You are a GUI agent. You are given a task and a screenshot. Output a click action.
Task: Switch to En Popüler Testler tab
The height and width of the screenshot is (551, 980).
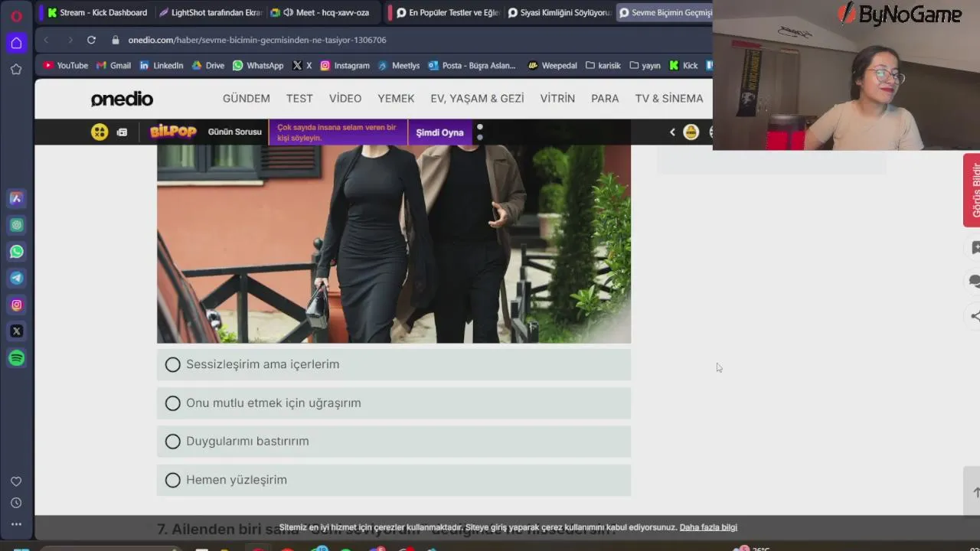[446, 12]
